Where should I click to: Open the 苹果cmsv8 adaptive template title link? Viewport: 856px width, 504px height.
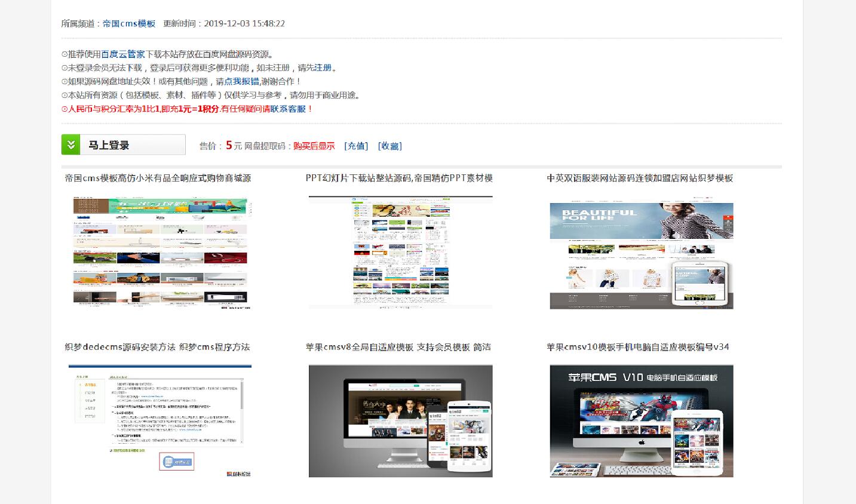point(398,347)
